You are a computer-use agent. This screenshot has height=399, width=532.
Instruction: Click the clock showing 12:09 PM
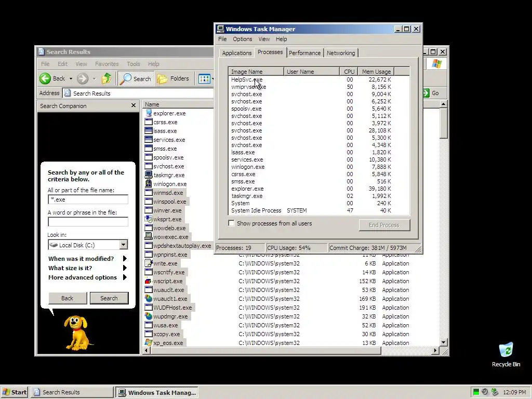514,392
